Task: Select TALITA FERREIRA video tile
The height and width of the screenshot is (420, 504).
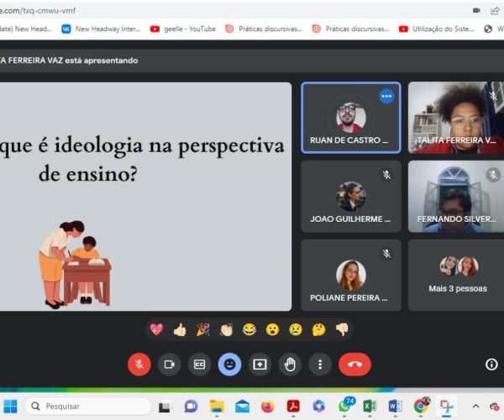Action: tap(456, 118)
